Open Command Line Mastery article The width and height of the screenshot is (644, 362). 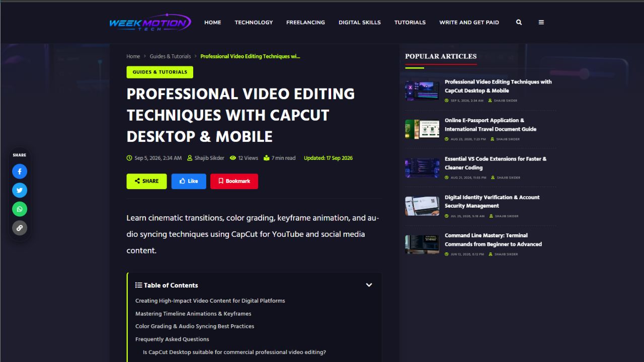tap(493, 240)
